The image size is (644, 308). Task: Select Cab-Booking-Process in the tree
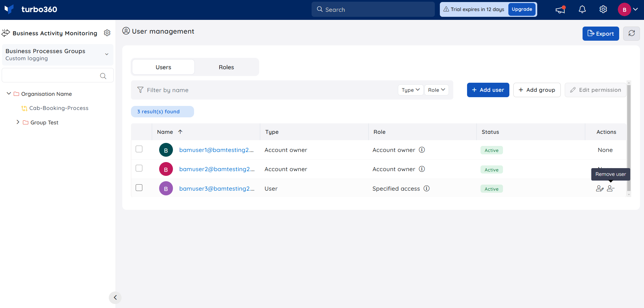[59, 108]
